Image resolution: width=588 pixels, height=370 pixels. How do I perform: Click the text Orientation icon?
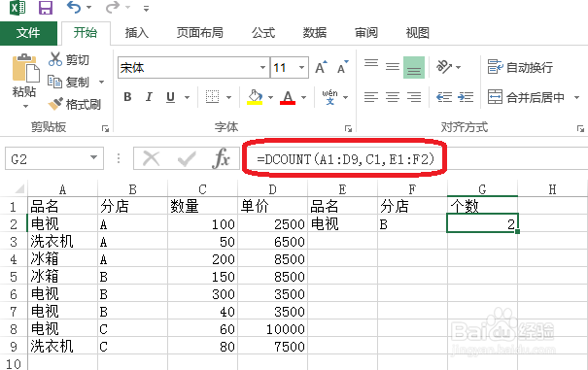click(x=444, y=67)
